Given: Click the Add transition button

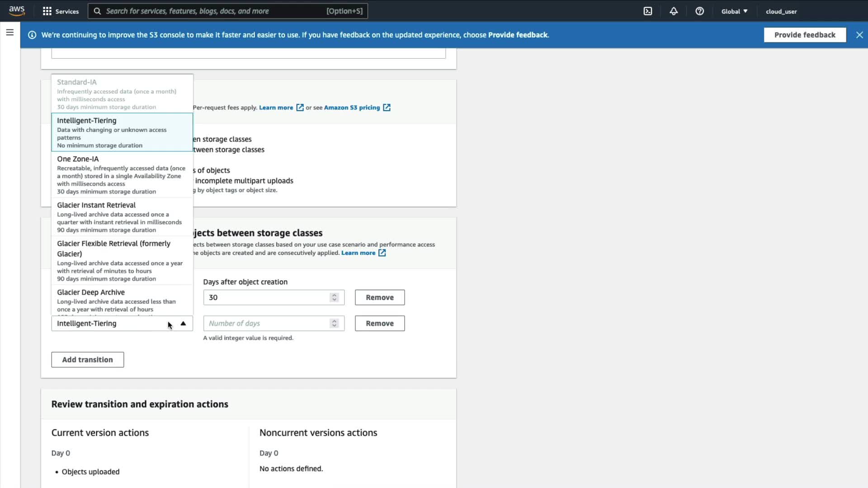Looking at the screenshot, I should (88, 360).
